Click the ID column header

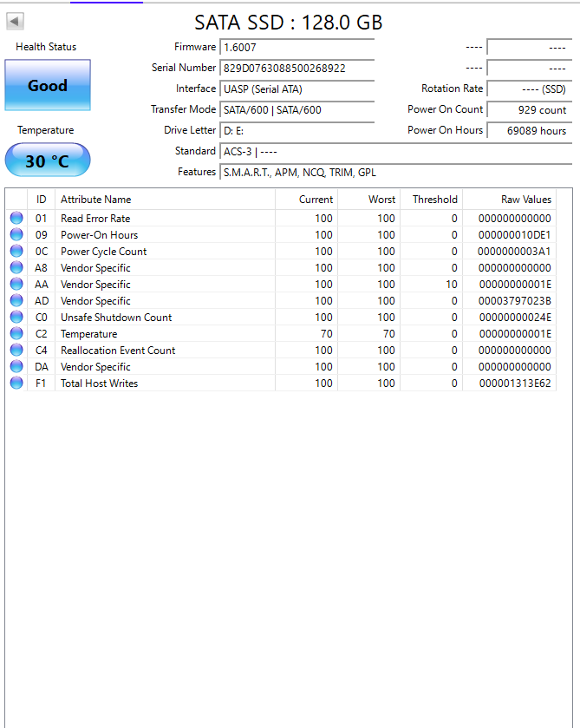42,200
